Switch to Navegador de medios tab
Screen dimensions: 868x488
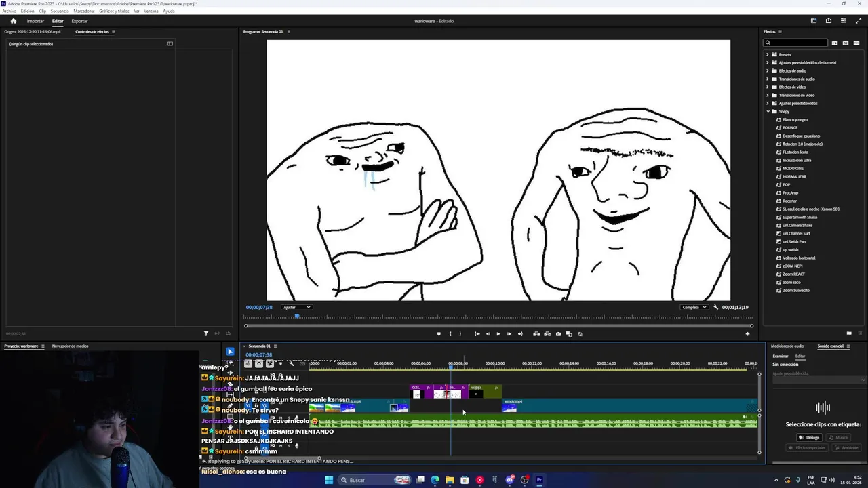(71, 346)
